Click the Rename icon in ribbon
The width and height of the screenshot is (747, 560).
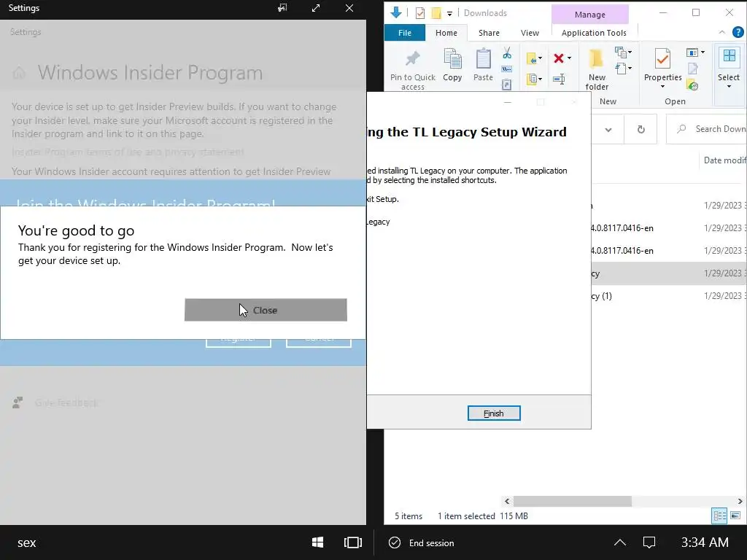[559, 79]
